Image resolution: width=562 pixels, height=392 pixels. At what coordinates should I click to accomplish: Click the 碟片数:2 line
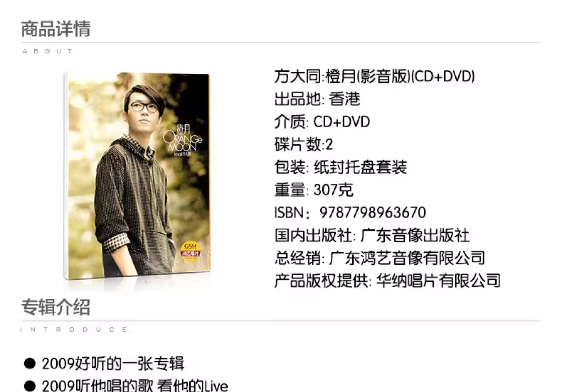click(303, 144)
